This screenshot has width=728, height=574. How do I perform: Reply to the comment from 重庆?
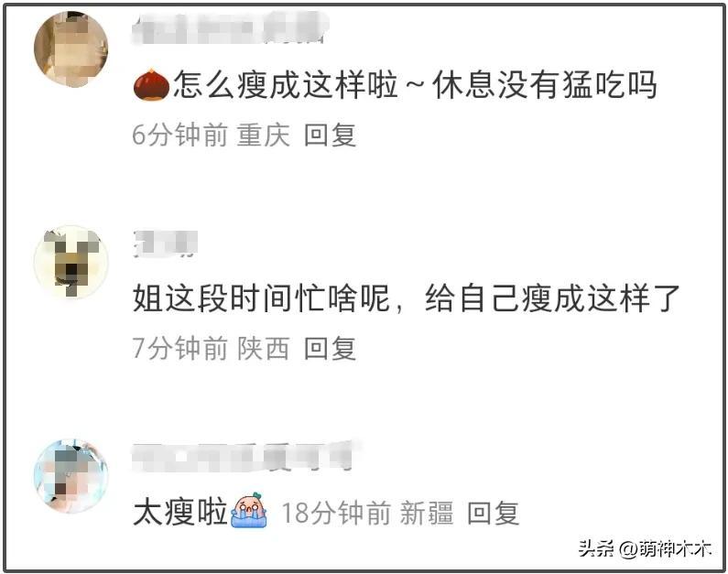click(x=330, y=135)
